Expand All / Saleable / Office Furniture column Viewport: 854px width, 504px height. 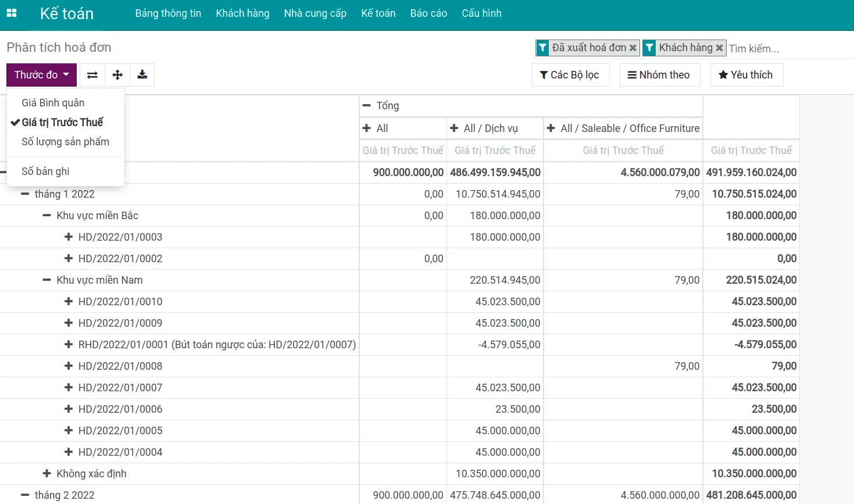[x=623, y=128]
